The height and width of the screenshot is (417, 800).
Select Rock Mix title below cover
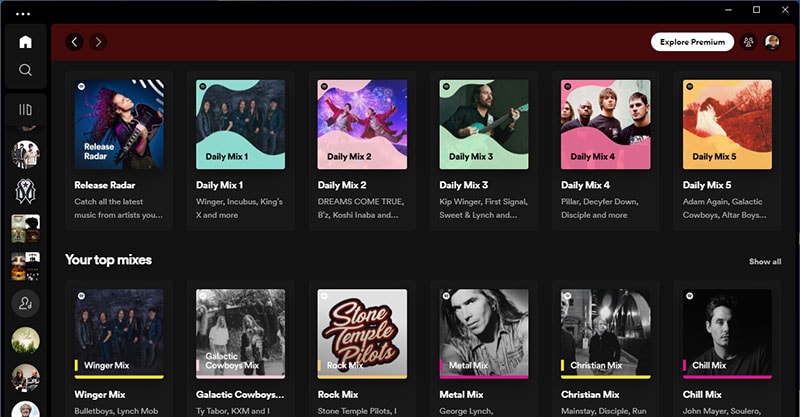(x=338, y=395)
